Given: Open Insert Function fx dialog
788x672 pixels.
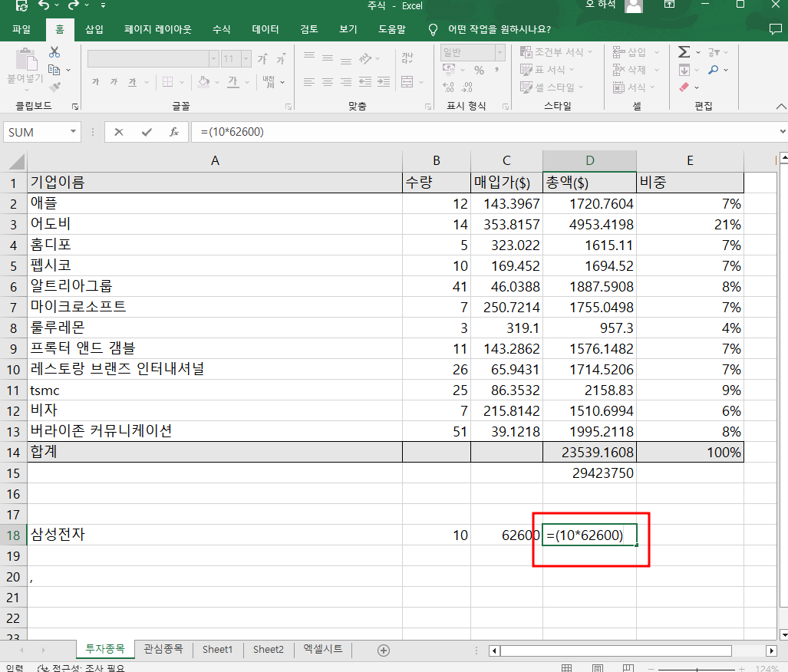Looking at the screenshot, I should click(x=174, y=132).
